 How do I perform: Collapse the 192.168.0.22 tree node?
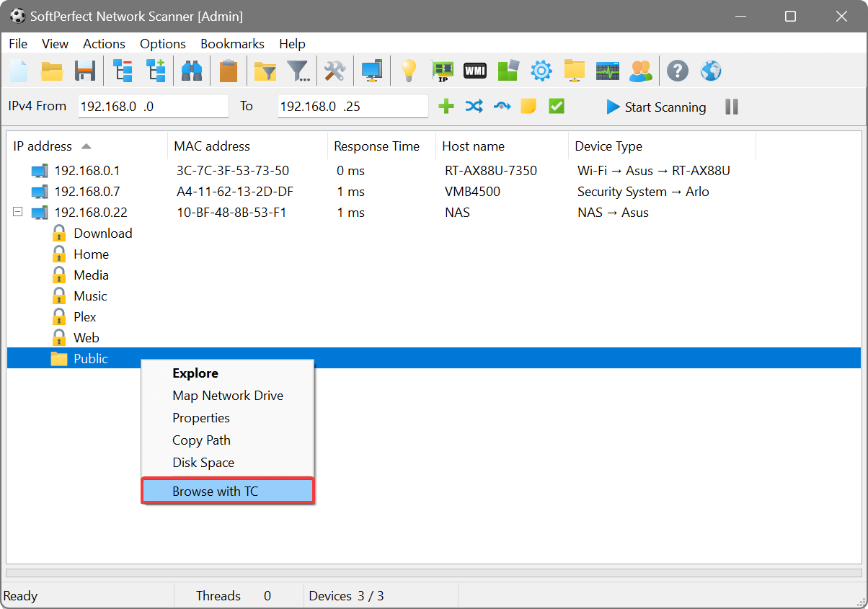18,212
